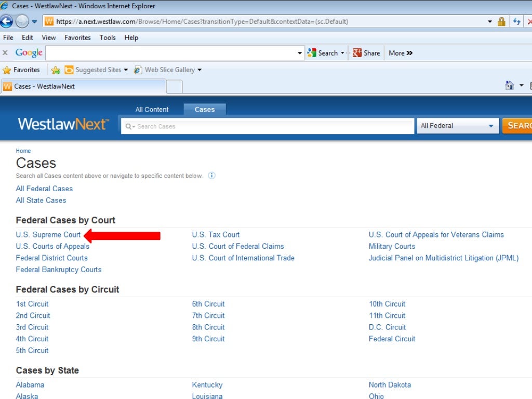This screenshot has height=399, width=532.
Task: Open All Federal Cases link
Action: [x=44, y=189]
